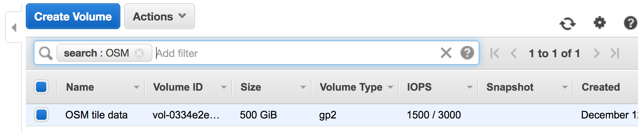This screenshot has height=133, width=644.
Task: Expand the Volume Type column dropdown arrow
Action: point(390,87)
